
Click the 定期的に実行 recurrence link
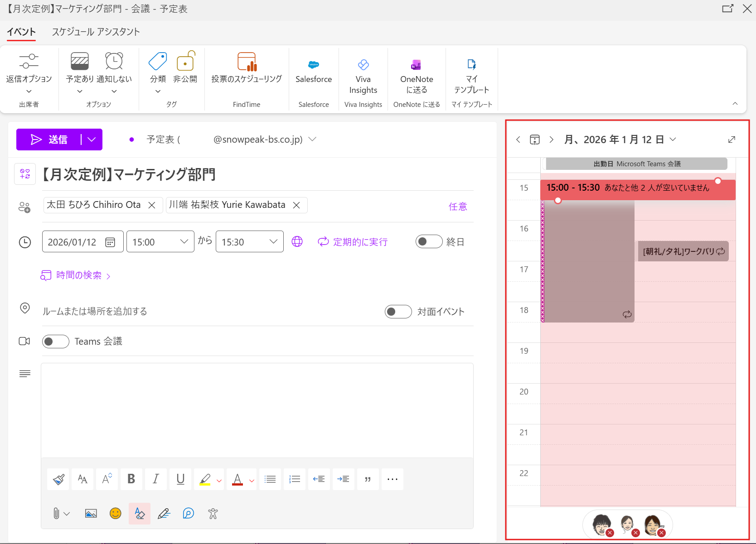[353, 242]
